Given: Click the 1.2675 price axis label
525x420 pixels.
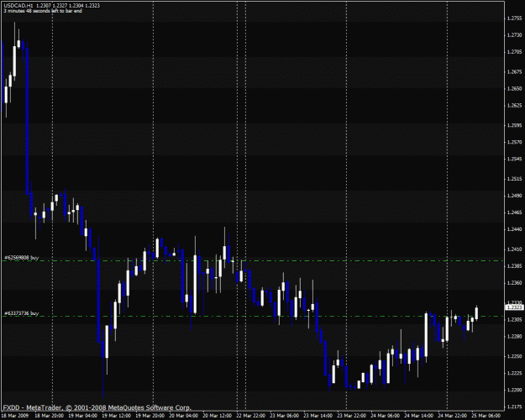Looking at the screenshot, I should pyautogui.click(x=514, y=71).
